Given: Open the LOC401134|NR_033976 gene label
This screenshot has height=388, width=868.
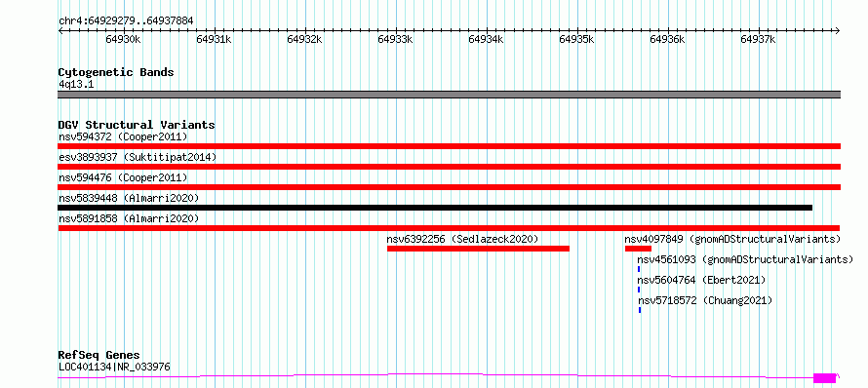Looking at the screenshot, I should coord(114,367).
